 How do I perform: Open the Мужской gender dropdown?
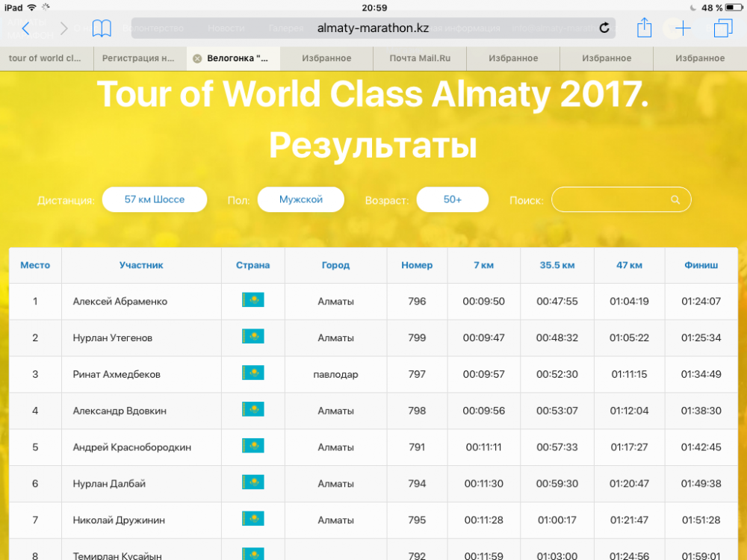tap(301, 200)
